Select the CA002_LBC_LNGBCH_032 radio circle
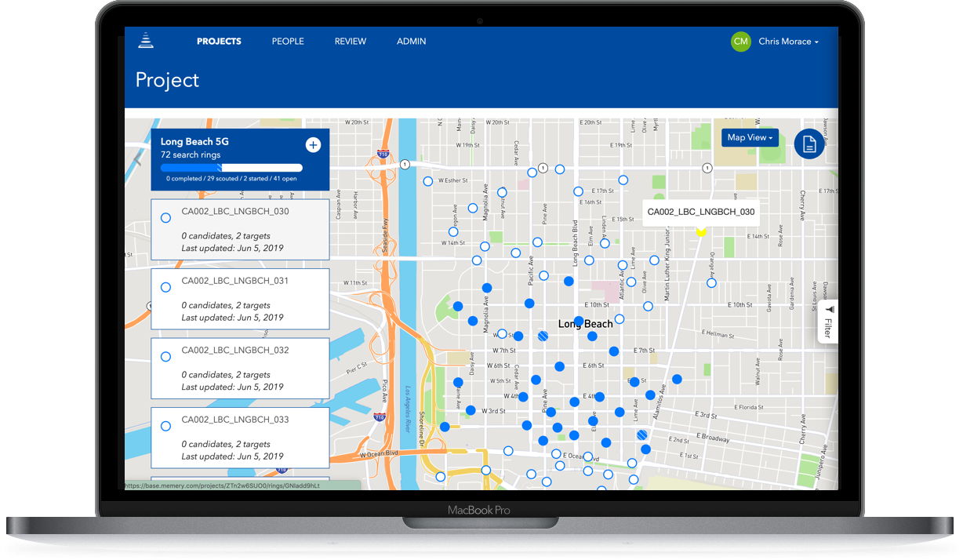 pos(165,357)
